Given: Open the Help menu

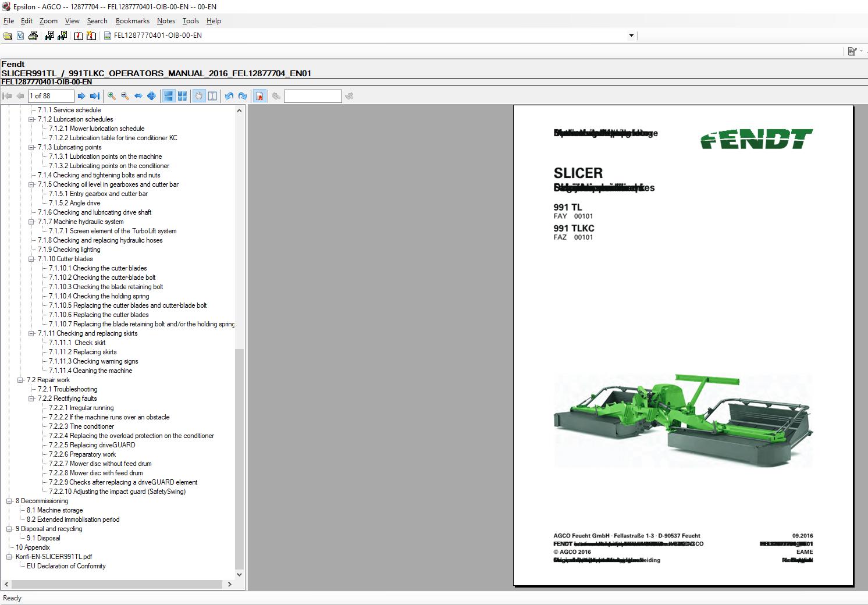Looking at the screenshot, I should (x=214, y=21).
